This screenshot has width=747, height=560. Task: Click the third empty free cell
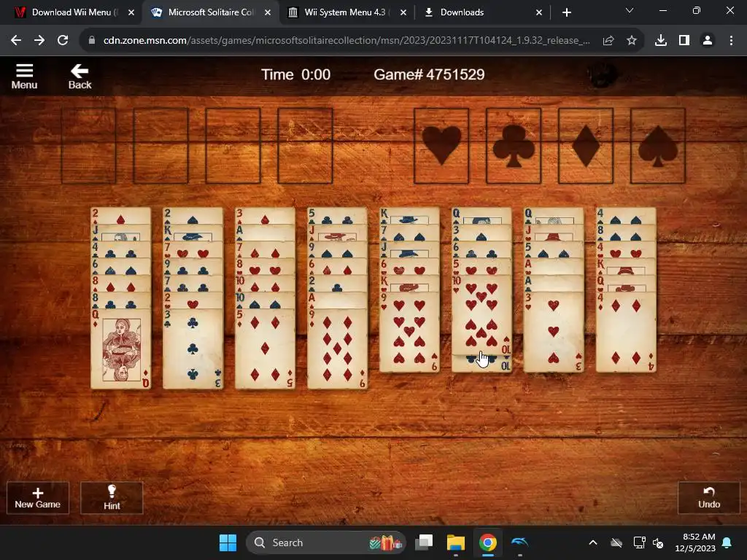[233, 146]
